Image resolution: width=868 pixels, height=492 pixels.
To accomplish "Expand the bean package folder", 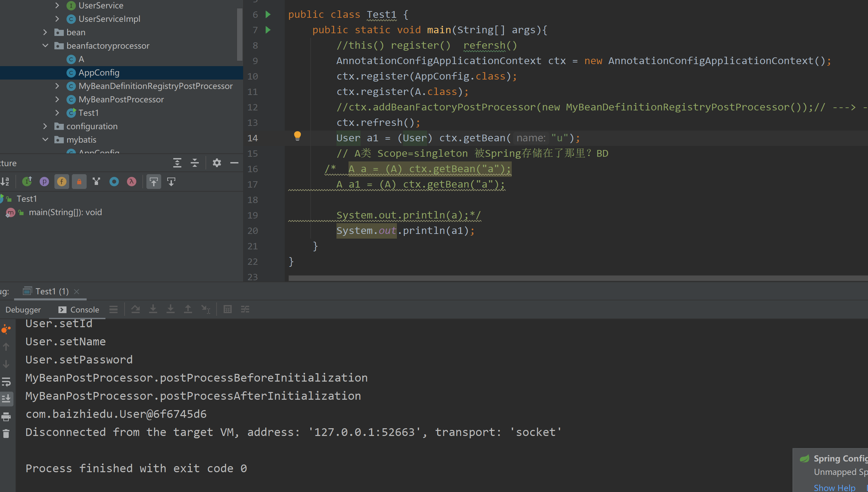I will (x=45, y=32).
